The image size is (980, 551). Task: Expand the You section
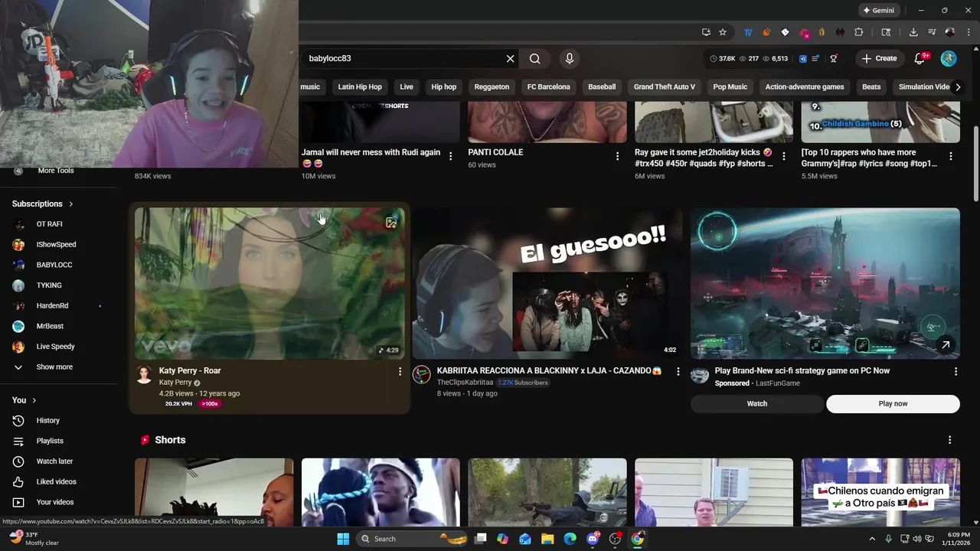tap(24, 400)
